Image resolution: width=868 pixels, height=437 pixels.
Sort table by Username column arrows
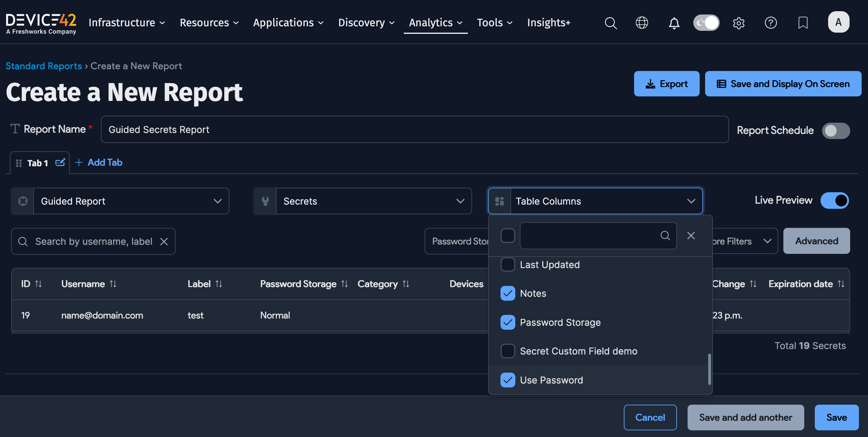click(x=113, y=284)
